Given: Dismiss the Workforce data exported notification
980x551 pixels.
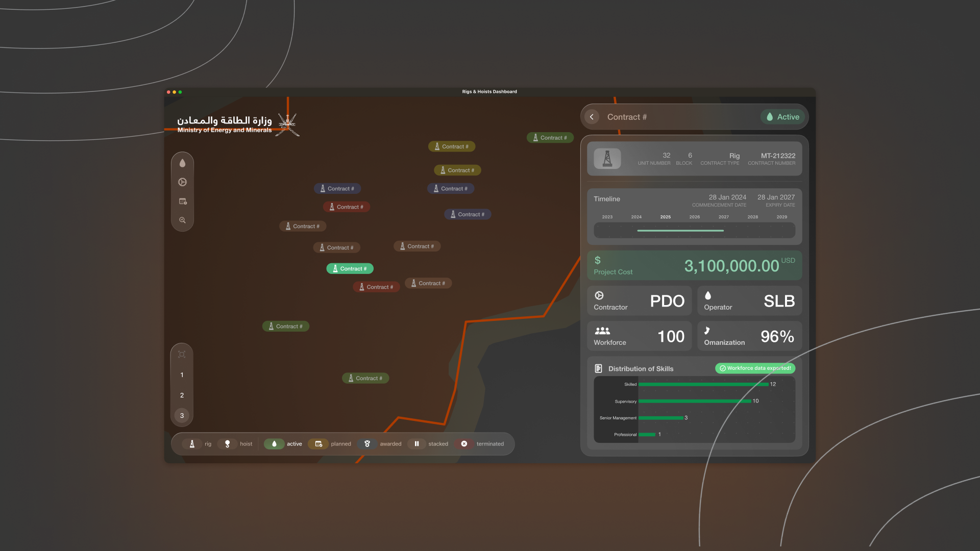Looking at the screenshot, I should tap(755, 368).
